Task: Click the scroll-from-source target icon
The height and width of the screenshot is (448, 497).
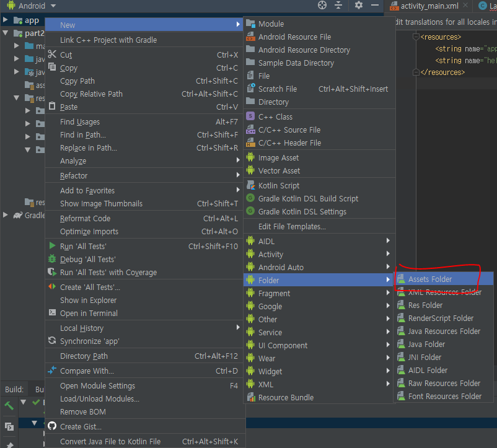Action: click(x=322, y=5)
